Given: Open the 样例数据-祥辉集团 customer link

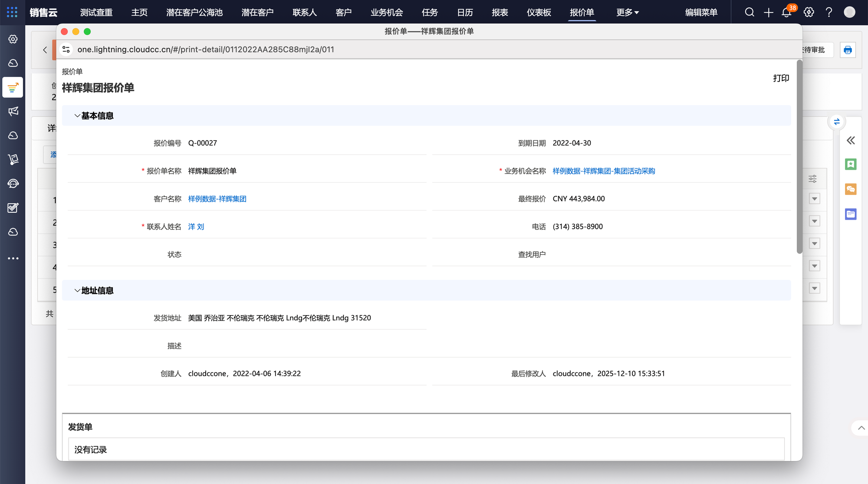Looking at the screenshot, I should coord(217,199).
